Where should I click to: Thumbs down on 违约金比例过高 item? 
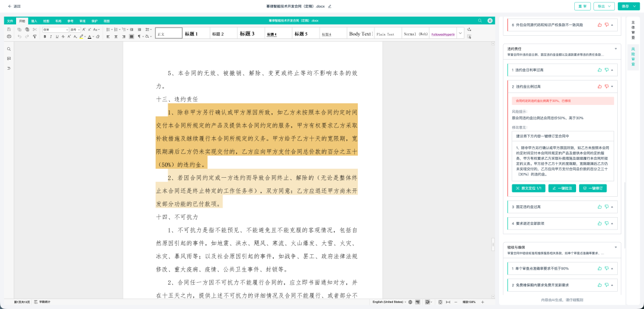click(x=606, y=86)
